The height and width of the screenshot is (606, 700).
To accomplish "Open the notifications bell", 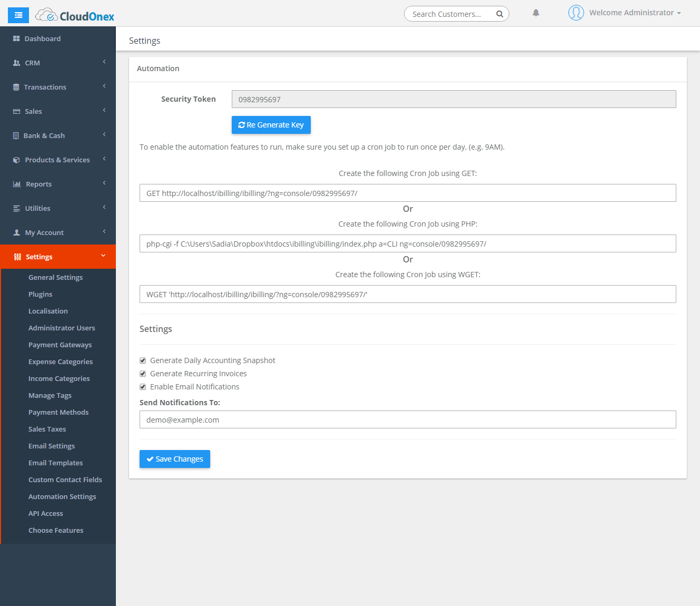I will pos(536,13).
